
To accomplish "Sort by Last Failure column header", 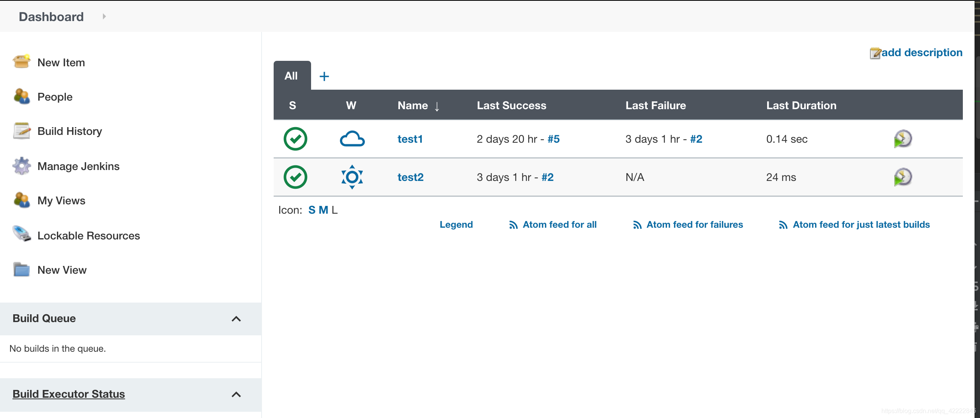I will click(656, 105).
